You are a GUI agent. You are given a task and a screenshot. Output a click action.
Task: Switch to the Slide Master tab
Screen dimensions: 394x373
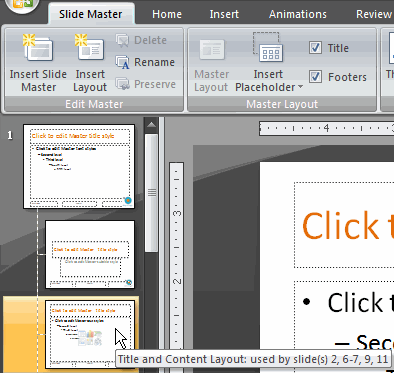point(91,14)
